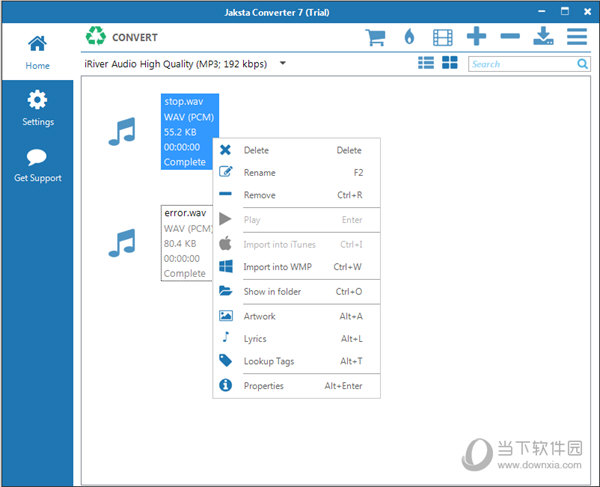Open the hamburger menu icon
Viewport: 600px width, 487px height.
point(577,37)
